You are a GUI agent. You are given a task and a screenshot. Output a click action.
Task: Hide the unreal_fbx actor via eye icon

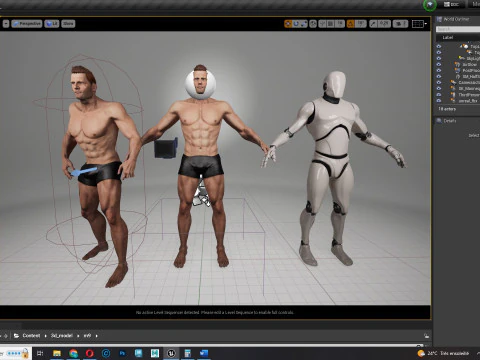click(439, 101)
